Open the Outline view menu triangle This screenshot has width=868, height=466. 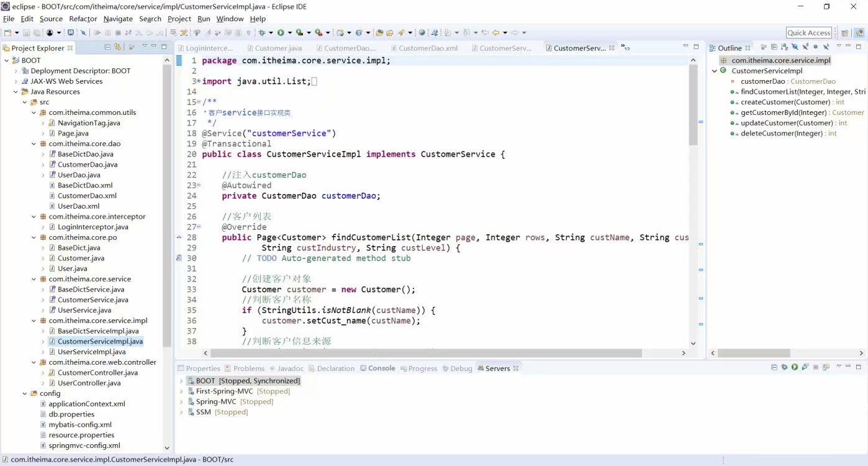point(839,45)
